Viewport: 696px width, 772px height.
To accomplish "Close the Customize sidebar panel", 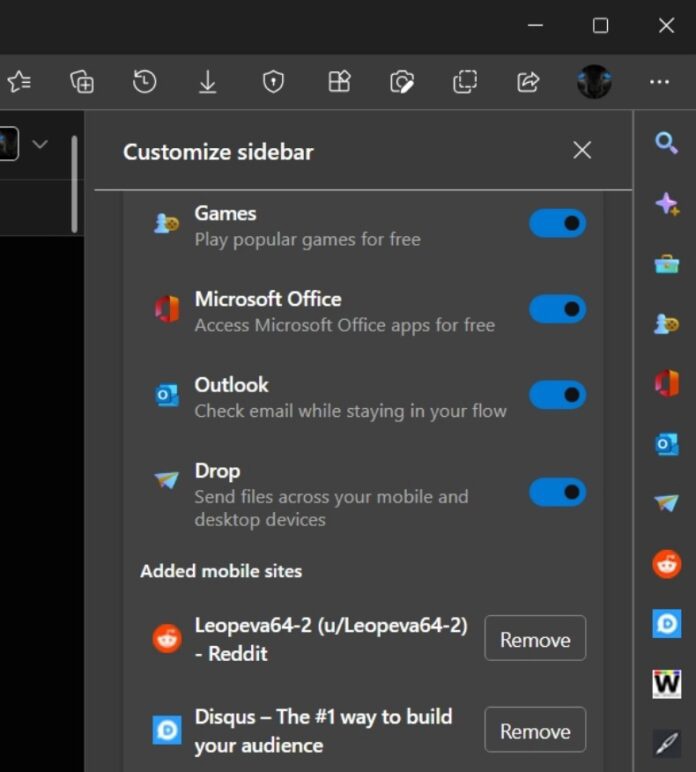I will [582, 150].
